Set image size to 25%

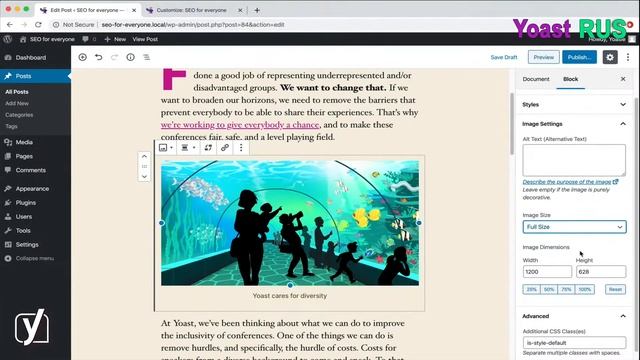pos(531,289)
